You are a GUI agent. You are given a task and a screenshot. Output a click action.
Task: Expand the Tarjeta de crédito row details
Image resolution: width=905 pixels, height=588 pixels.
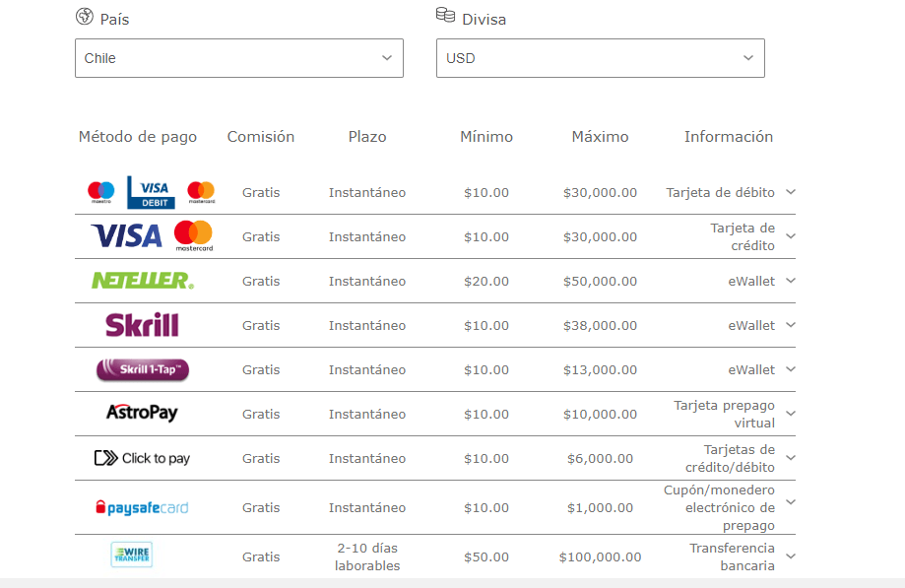(791, 236)
